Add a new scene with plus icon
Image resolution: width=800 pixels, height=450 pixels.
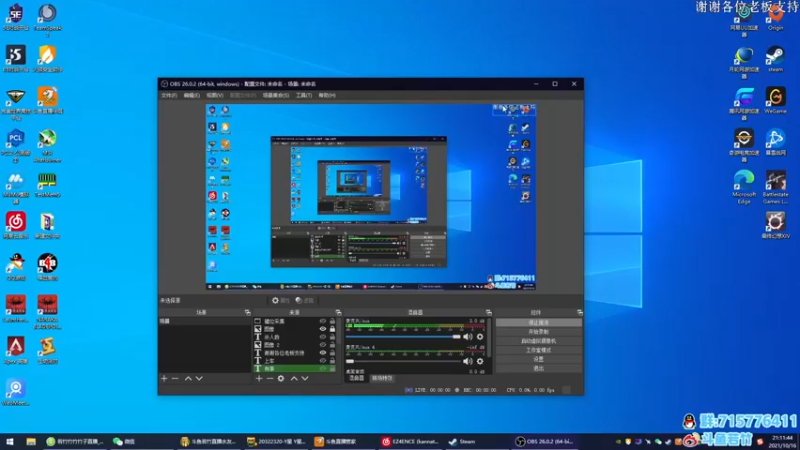coord(164,379)
